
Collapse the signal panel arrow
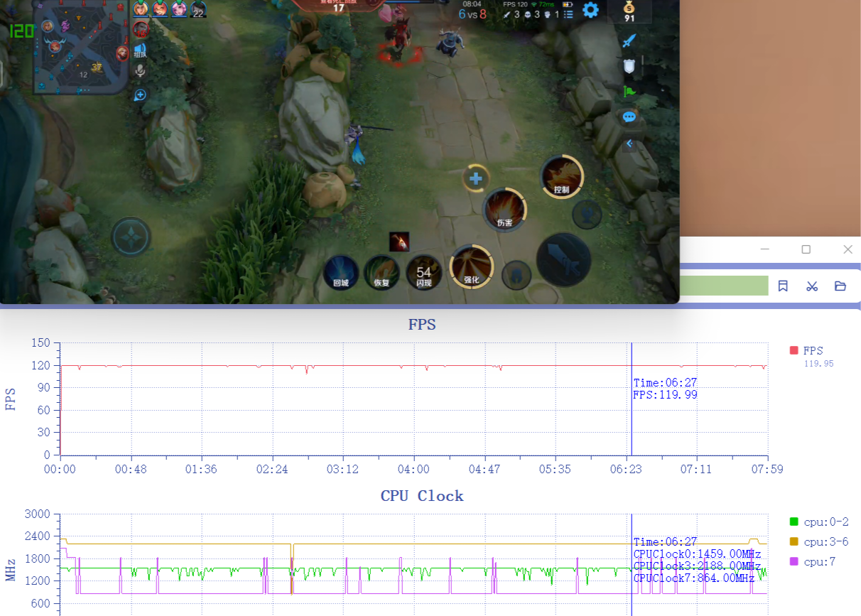click(629, 144)
